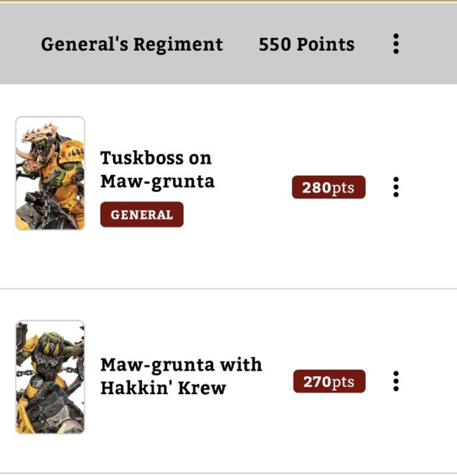This screenshot has width=457, height=476.
Task: Open Maw-grunta with Hakkin' Krew options menu
Action: tap(396, 381)
